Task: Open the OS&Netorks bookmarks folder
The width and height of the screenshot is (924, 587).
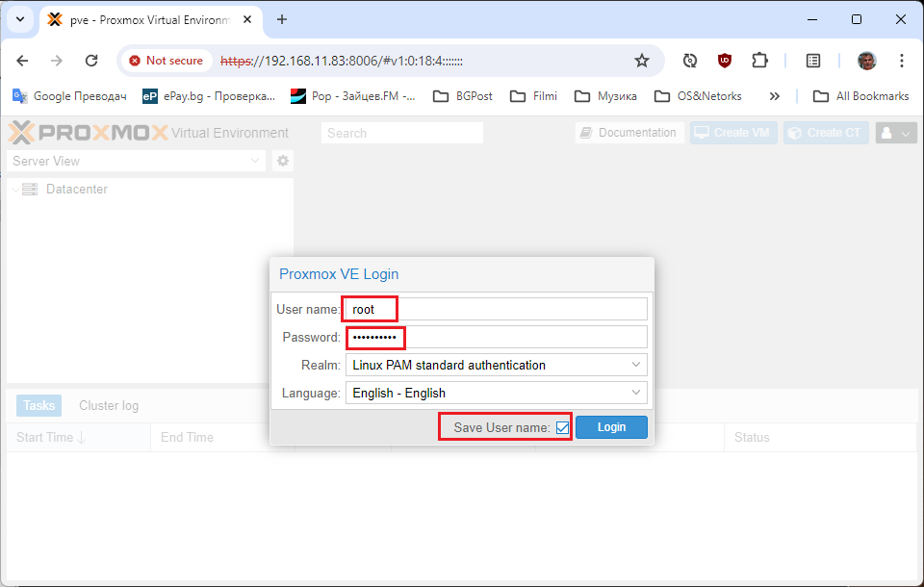Action: (x=698, y=96)
